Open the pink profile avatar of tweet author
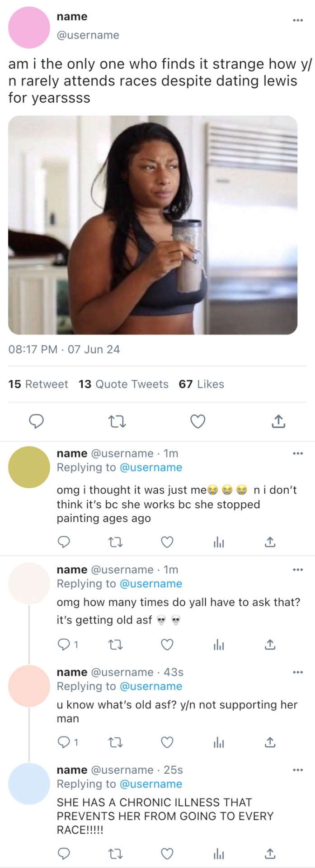Screen dimensions: 315x868 coord(29,27)
